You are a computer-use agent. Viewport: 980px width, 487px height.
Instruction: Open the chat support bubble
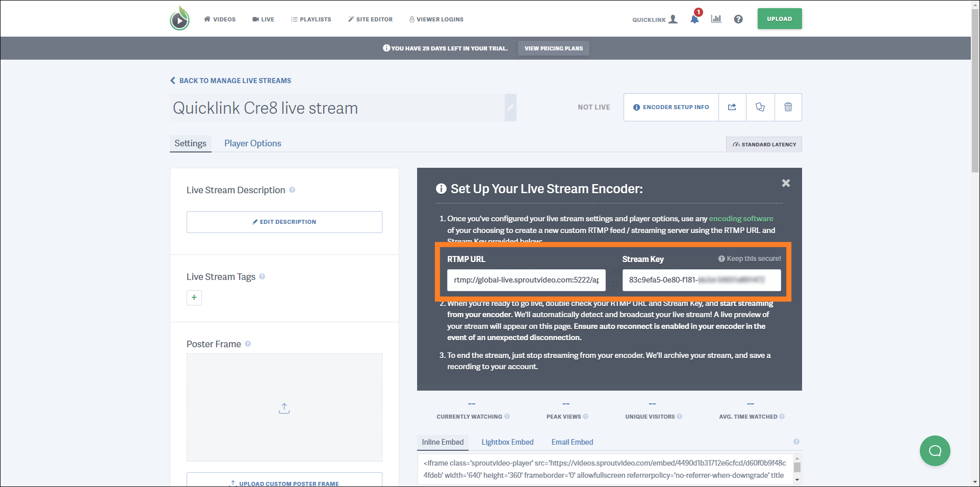point(935,451)
